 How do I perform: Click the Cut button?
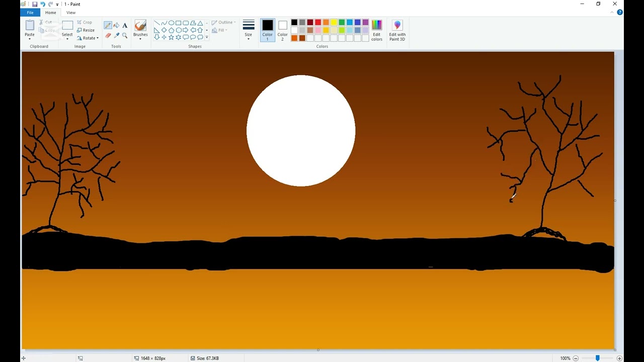tap(46, 22)
